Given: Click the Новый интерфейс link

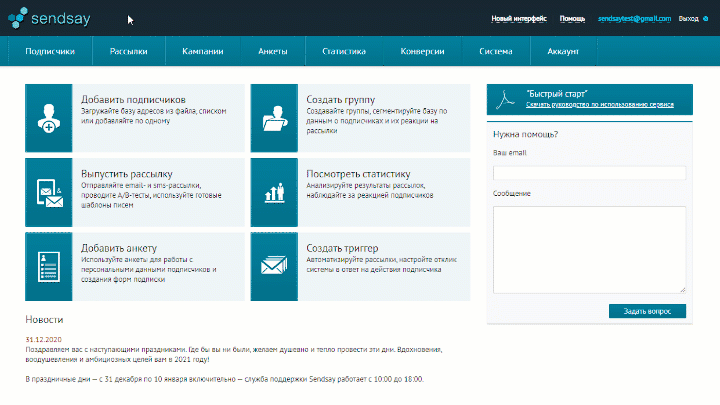Looking at the screenshot, I should [x=519, y=19].
